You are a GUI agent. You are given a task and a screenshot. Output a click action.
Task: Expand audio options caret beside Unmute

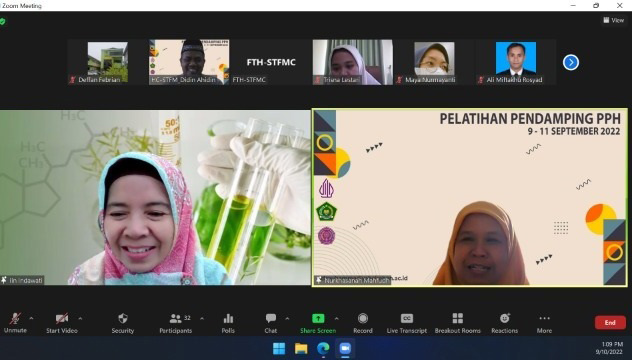coord(31,318)
